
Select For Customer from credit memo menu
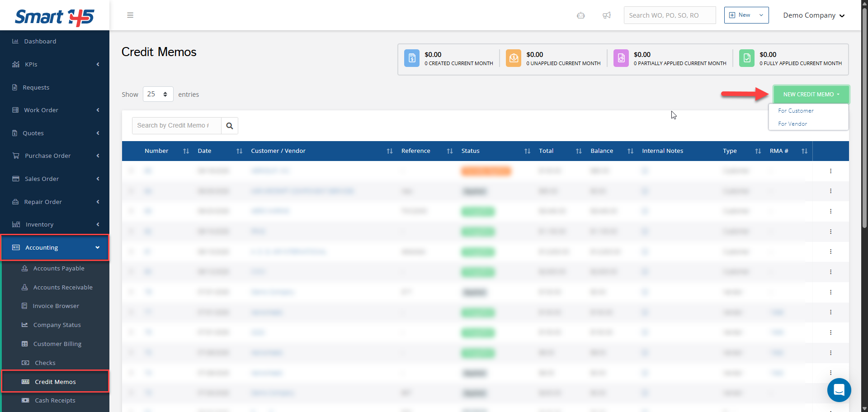click(796, 111)
